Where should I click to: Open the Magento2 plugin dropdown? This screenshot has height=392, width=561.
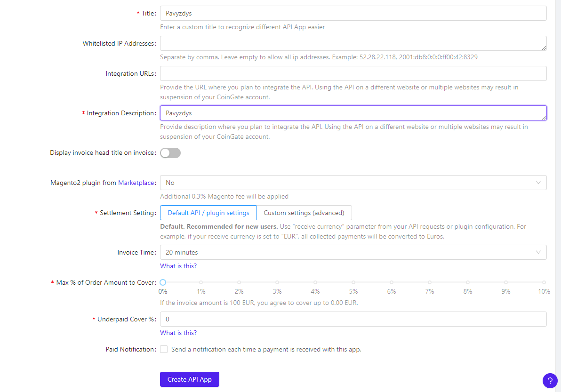click(353, 183)
